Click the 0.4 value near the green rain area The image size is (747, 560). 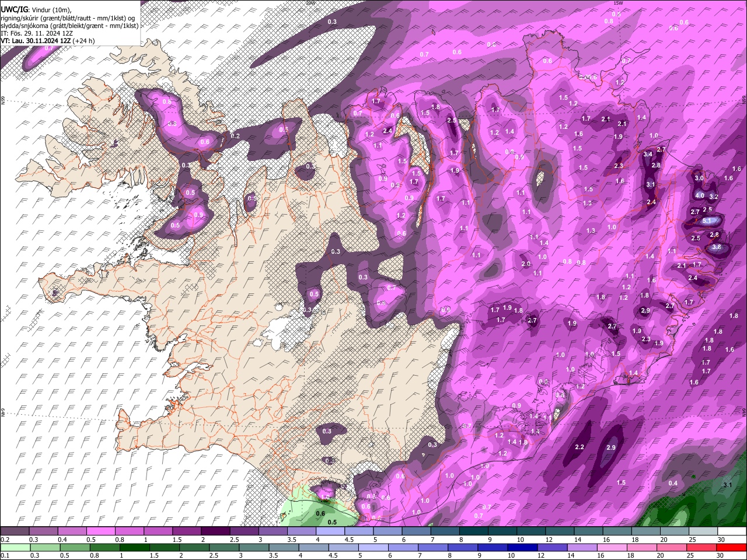click(x=673, y=483)
